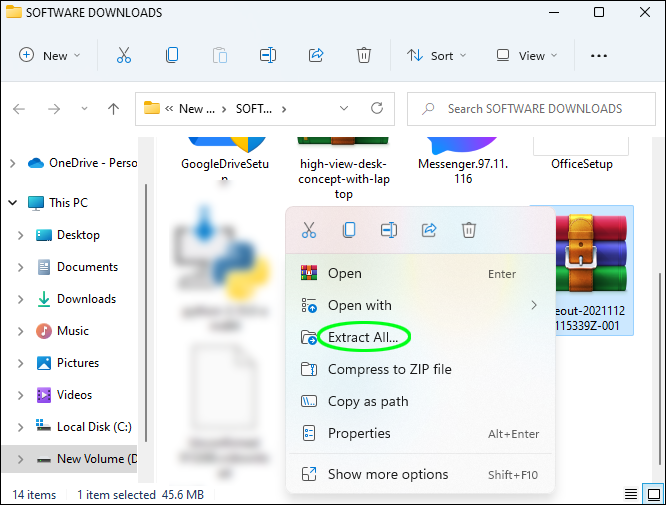
Task: Click the Share icon in top toolbar
Action: point(316,55)
